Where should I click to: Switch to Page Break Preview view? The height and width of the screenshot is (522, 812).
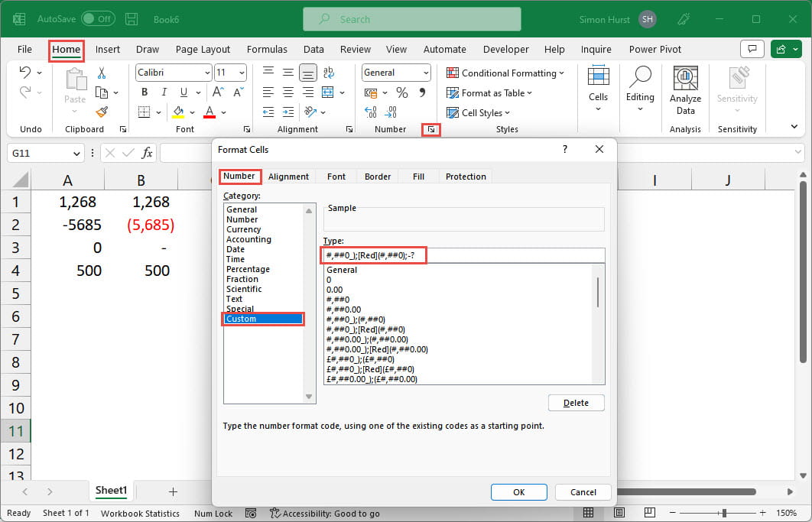coord(649,513)
